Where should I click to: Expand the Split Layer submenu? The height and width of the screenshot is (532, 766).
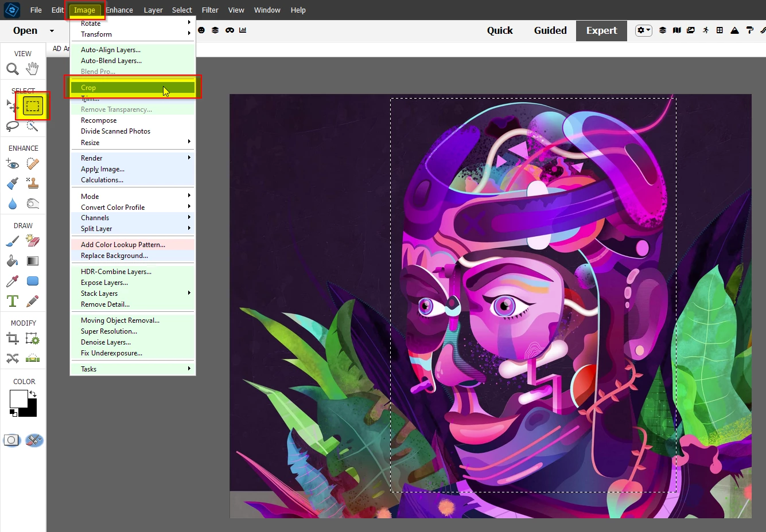(x=133, y=229)
